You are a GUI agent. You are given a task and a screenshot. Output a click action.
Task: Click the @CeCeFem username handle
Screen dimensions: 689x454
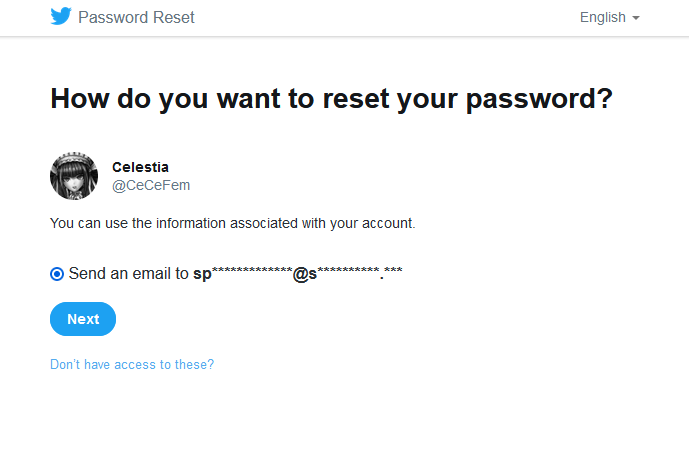[150, 185]
